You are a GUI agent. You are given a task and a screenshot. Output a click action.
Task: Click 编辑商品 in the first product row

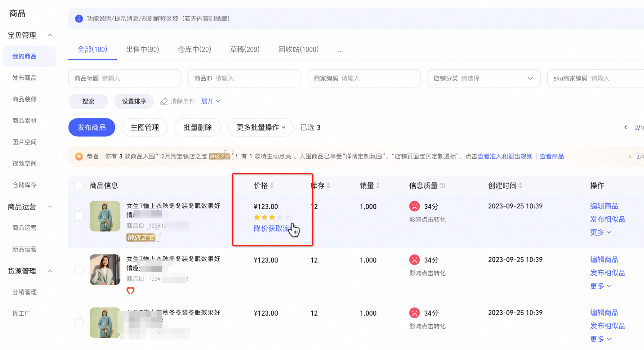pos(604,206)
